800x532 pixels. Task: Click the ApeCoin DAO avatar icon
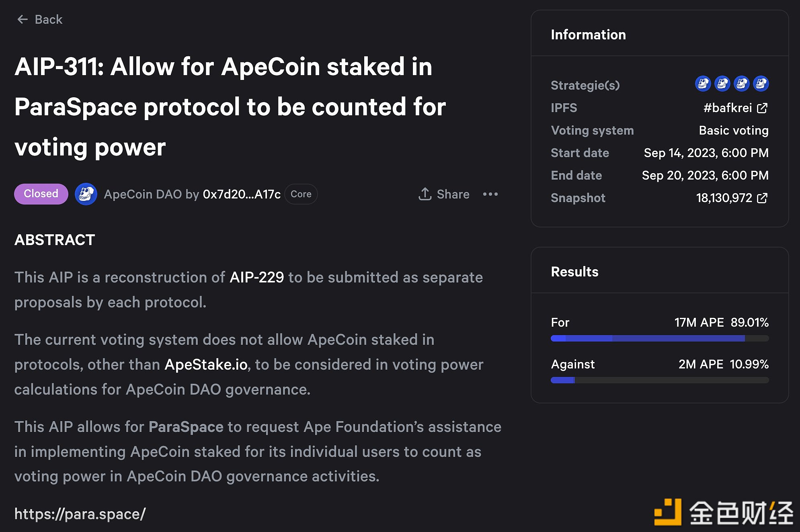[86, 194]
